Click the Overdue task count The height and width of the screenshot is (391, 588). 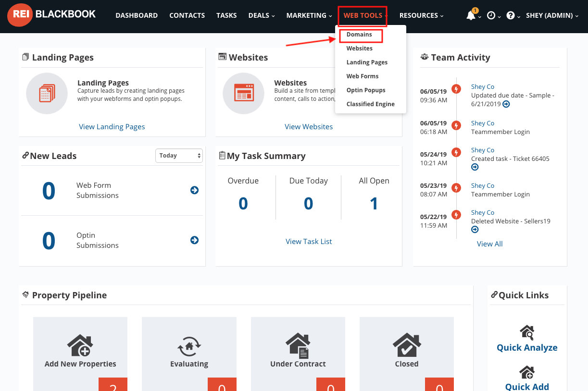click(x=243, y=204)
